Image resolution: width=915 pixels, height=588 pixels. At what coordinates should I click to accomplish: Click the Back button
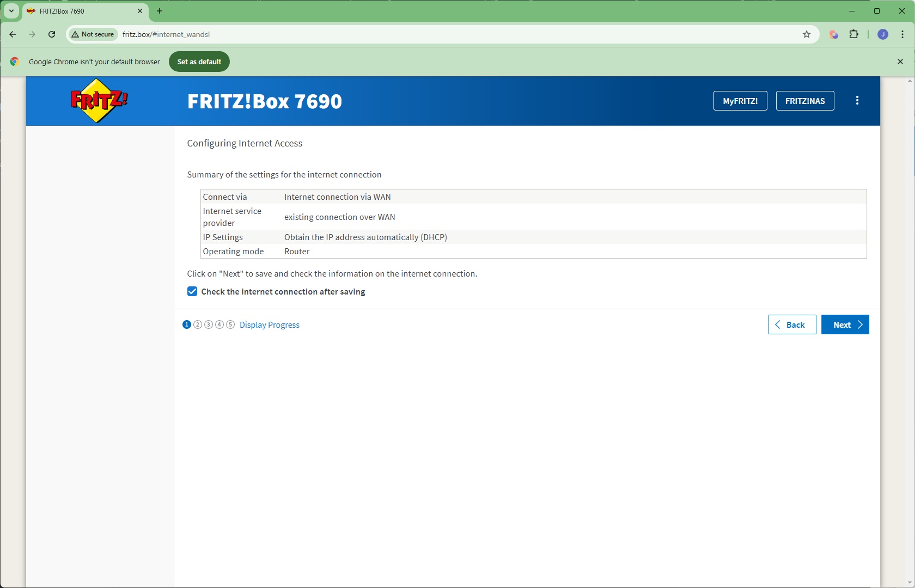(x=792, y=324)
